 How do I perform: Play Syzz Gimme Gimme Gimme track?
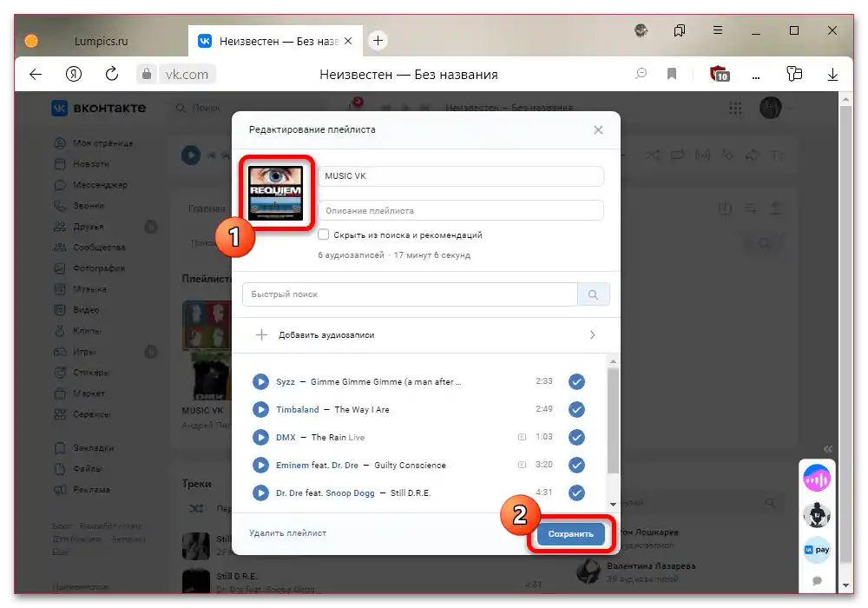(x=260, y=381)
